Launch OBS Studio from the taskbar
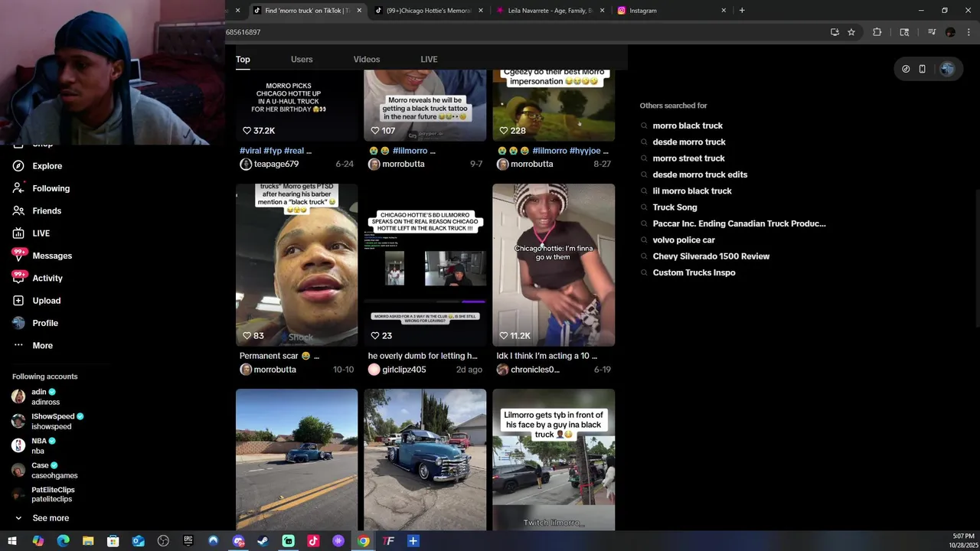This screenshot has width=980, height=551. point(163,541)
